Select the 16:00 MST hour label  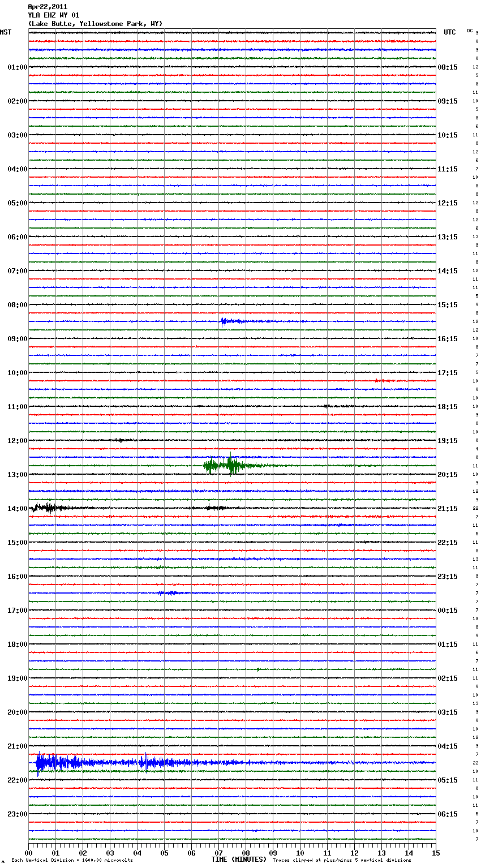18,577
